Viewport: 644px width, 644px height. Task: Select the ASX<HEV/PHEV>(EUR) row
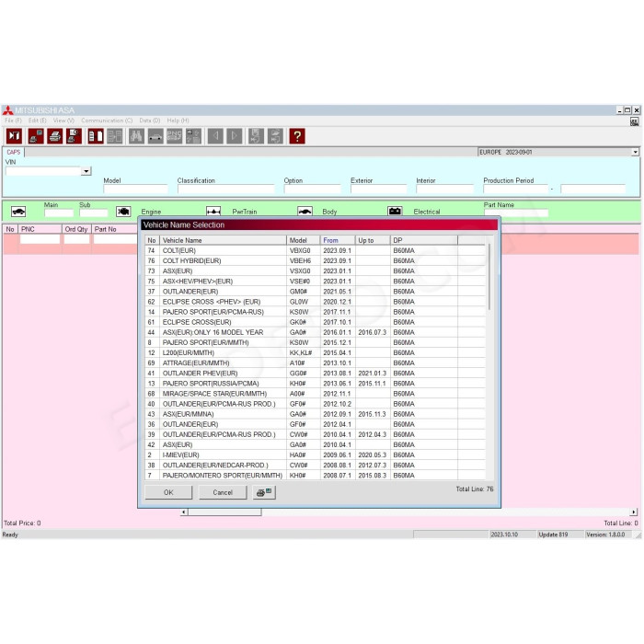pos(315,282)
